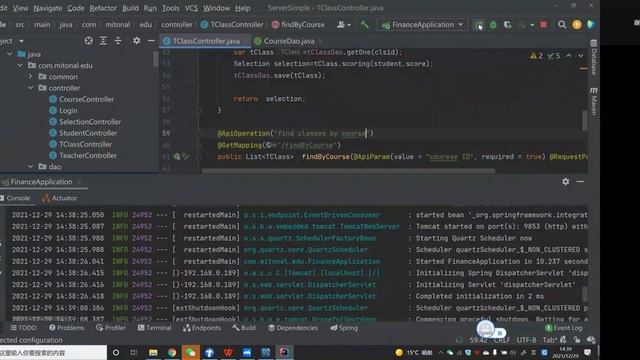Open the TODO tool window
The height and width of the screenshot is (360, 640).
[23, 328]
